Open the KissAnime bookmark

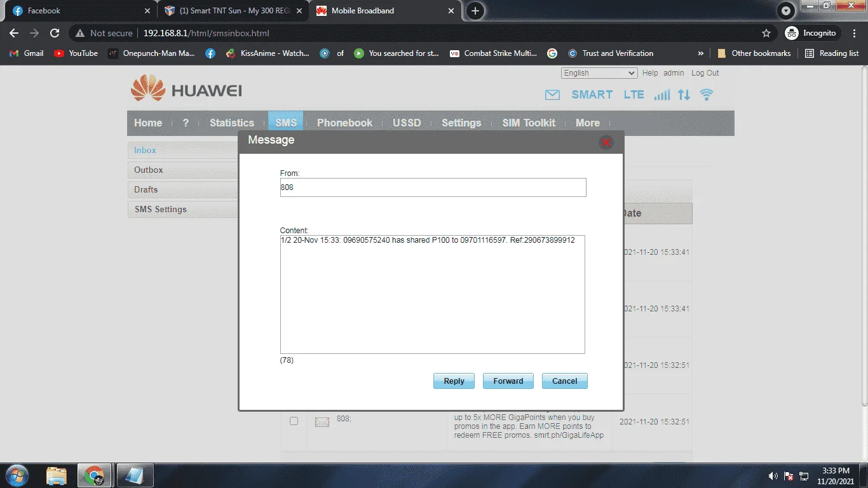coord(268,53)
